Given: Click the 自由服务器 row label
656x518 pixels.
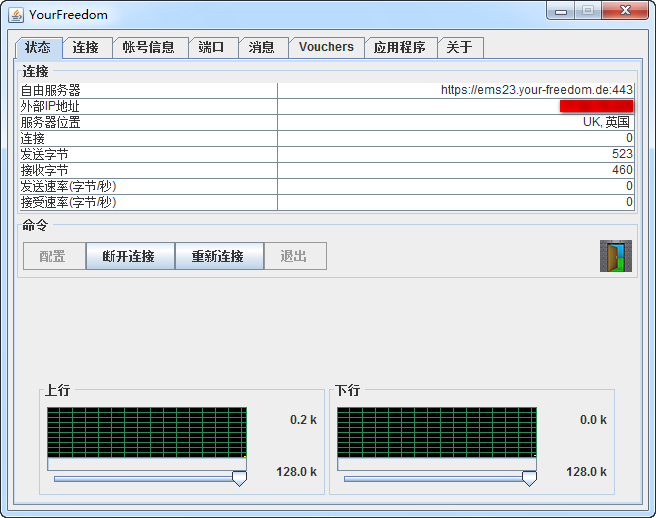Looking at the screenshot, I should coord(51,90).
